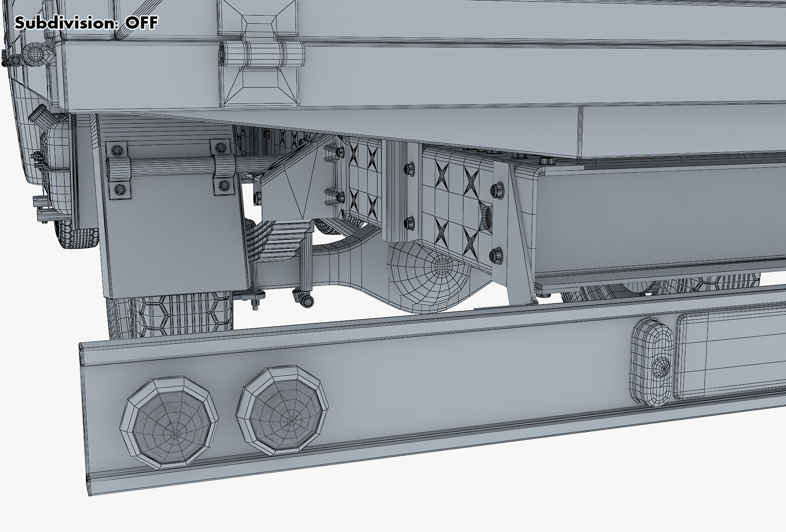The image size is (786, 532).
Task: Select the left round tail light
Action: [169, 423]
